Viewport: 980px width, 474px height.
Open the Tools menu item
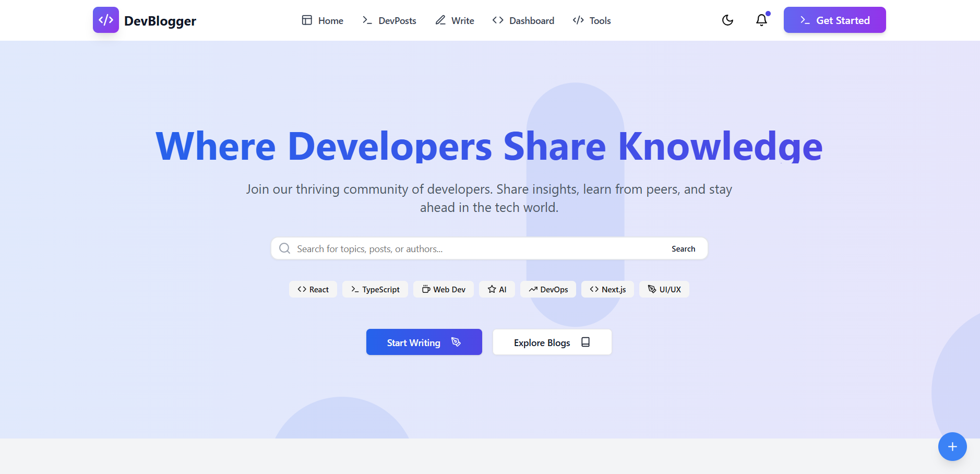592,20
